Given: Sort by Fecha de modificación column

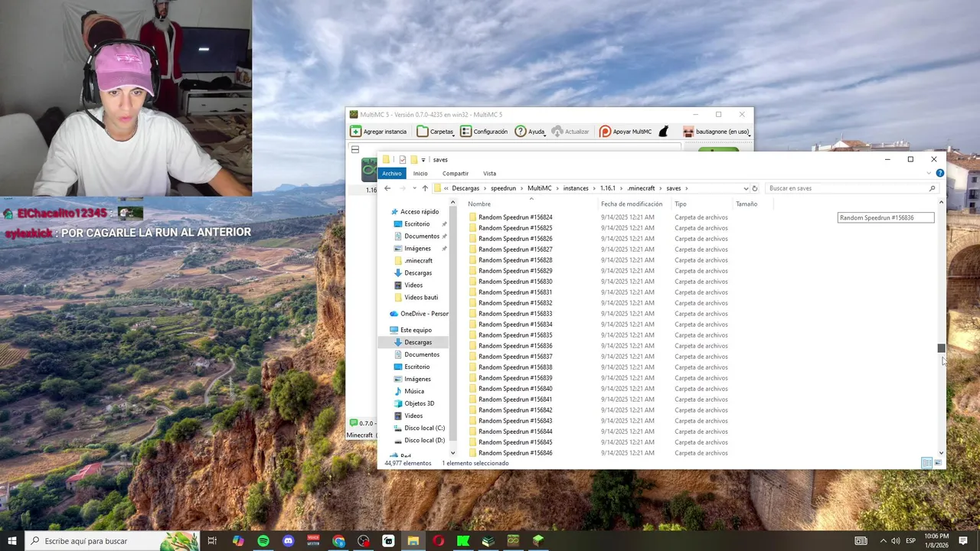Looking at the screenshot, I should (x=634, y=204).
